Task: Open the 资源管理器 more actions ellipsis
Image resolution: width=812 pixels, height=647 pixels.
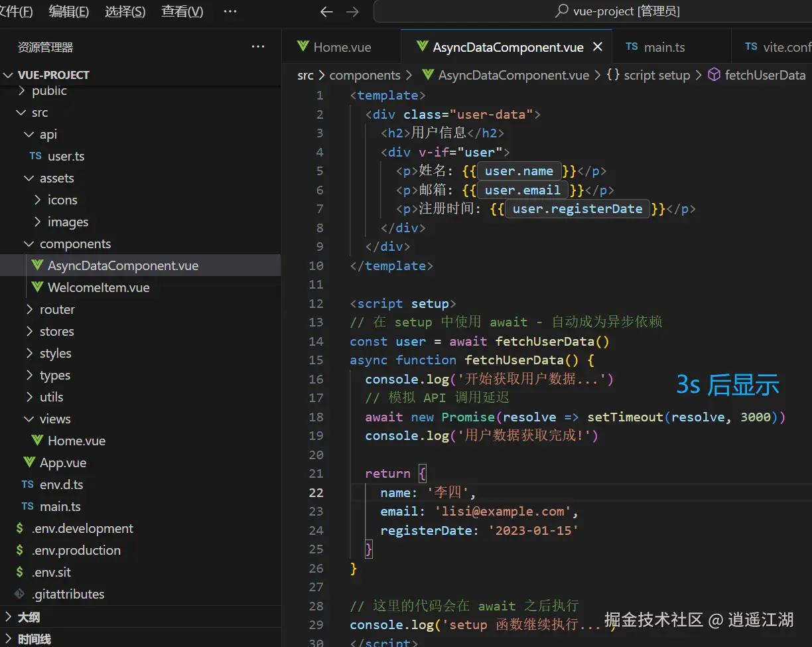Action: tap(258, 47)
